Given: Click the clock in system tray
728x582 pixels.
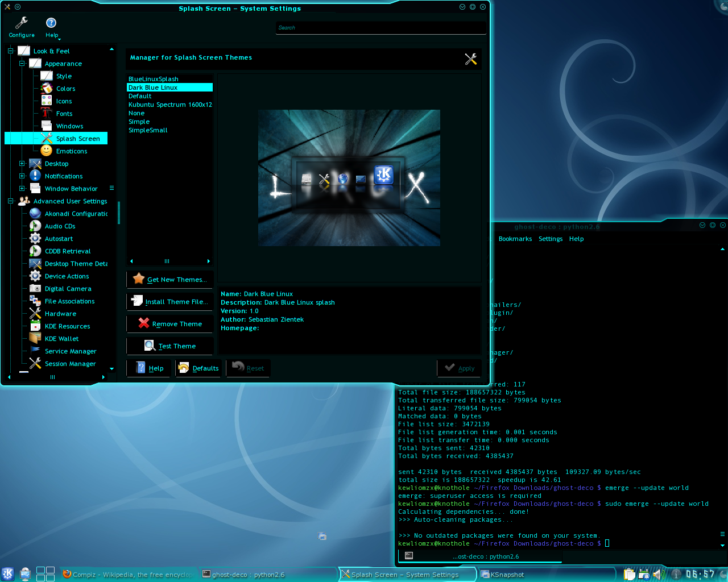Looking at the screenshot, I should pos(700,575).
